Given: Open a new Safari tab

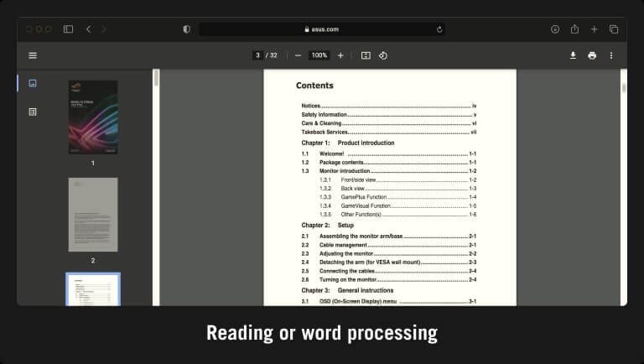Looking at the screenshot, I should (595, 29).
